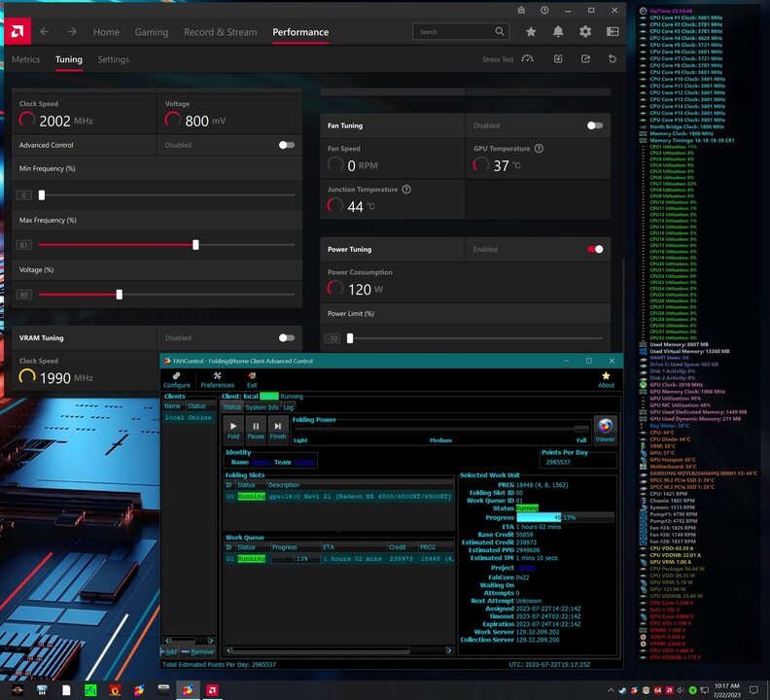
Task: Click the Max Frequency slider handle
Action: pyautogui.click(x=196, y=245)
